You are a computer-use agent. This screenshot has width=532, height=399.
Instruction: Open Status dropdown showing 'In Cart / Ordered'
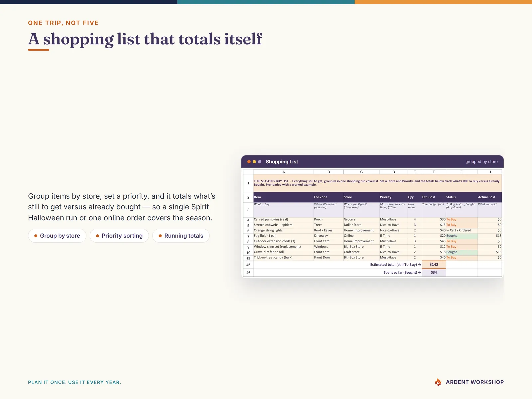click(x=462, y=230)
